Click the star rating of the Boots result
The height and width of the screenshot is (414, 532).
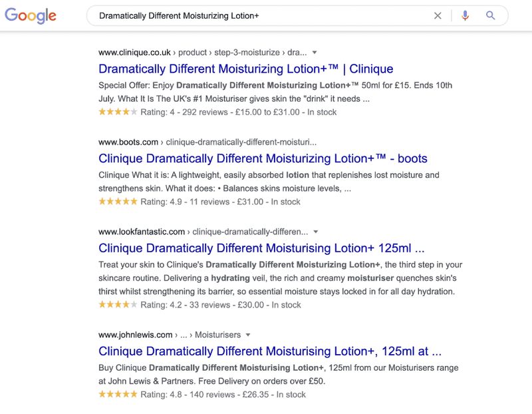point(118,202)
